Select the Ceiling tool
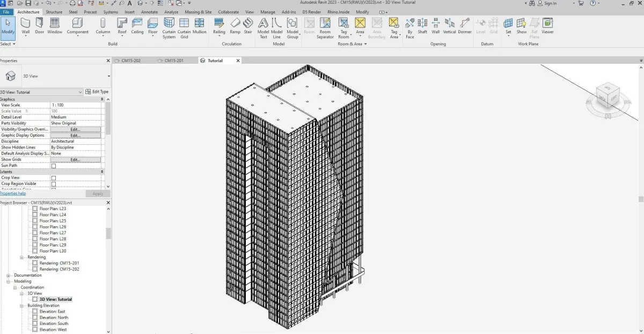Screen dimensions: 644x334 point(137,26)
